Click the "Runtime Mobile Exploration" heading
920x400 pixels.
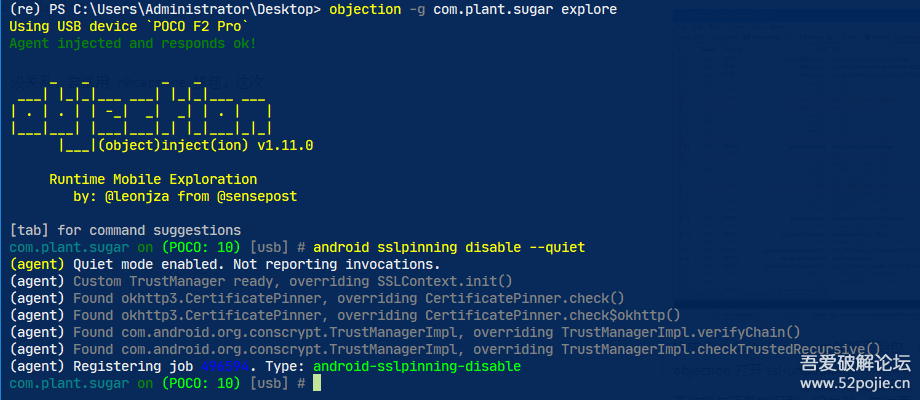pos(152,179)
